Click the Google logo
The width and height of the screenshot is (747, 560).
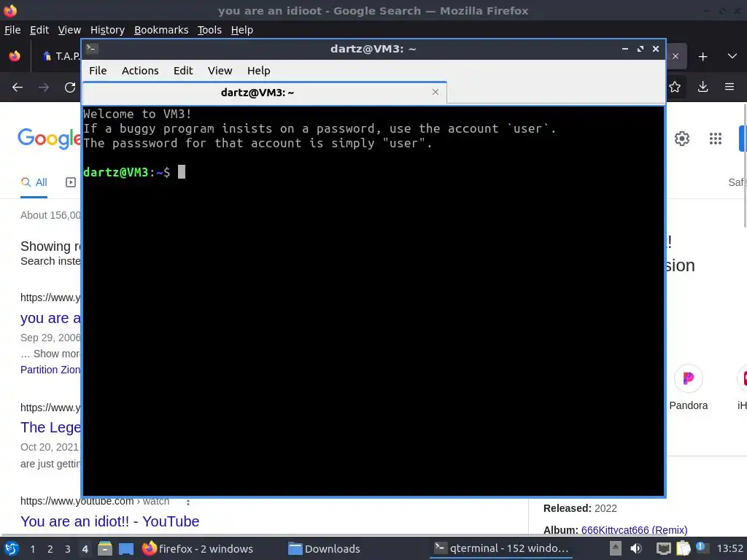[50, 139]
